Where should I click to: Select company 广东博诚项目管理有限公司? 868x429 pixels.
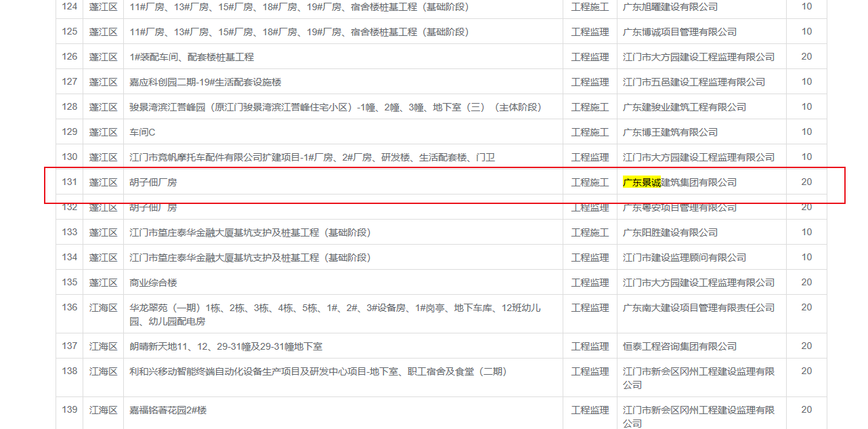click(x=680, y=32)
